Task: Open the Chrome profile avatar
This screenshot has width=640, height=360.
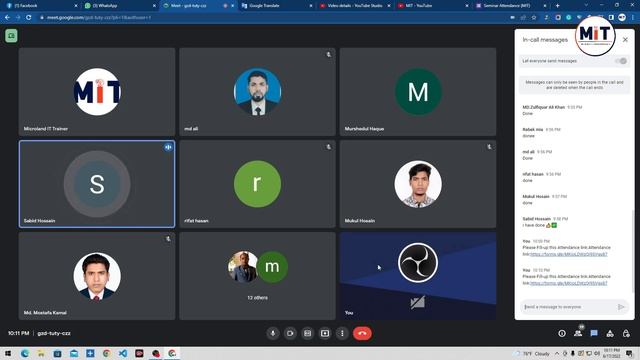Action: tap(622, 18)
